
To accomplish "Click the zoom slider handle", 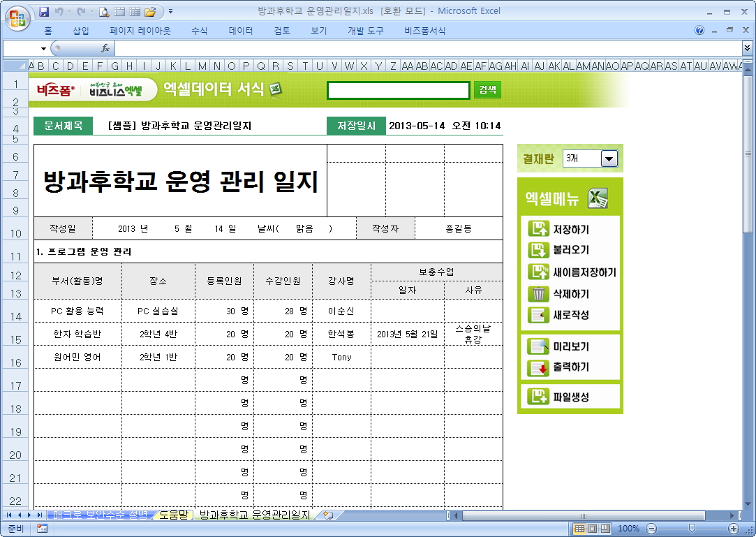I will coord(691,529).
